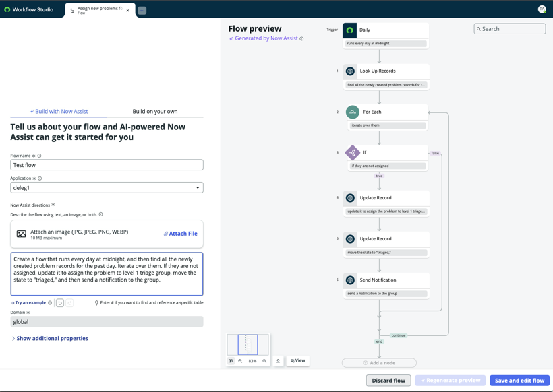Click into the Now Assist directions textarea

click(107, 274)
